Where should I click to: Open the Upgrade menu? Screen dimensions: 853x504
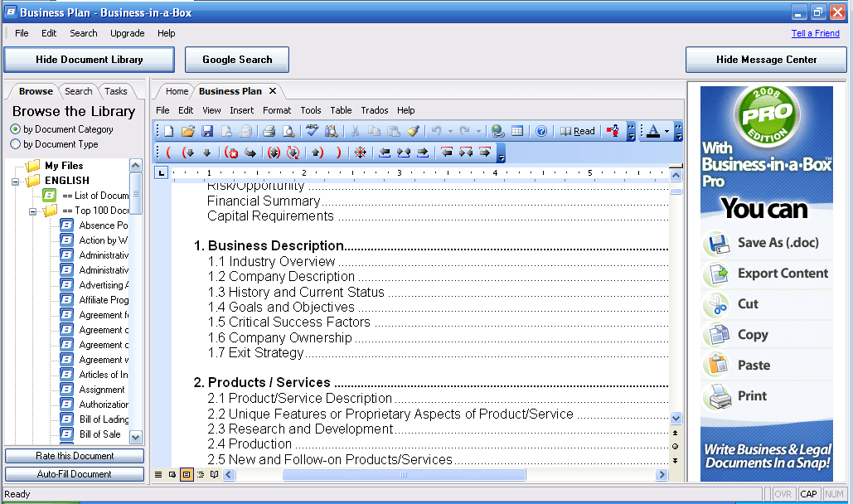127,33
